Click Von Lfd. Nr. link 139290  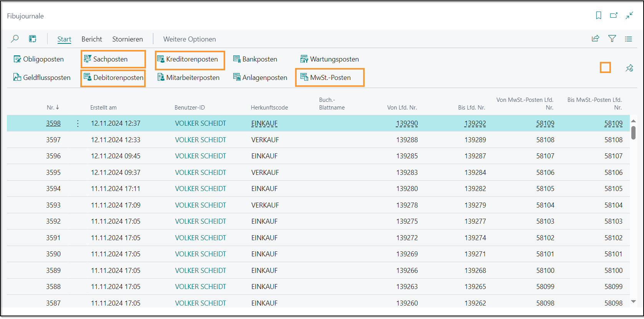(x=407, y=123)
